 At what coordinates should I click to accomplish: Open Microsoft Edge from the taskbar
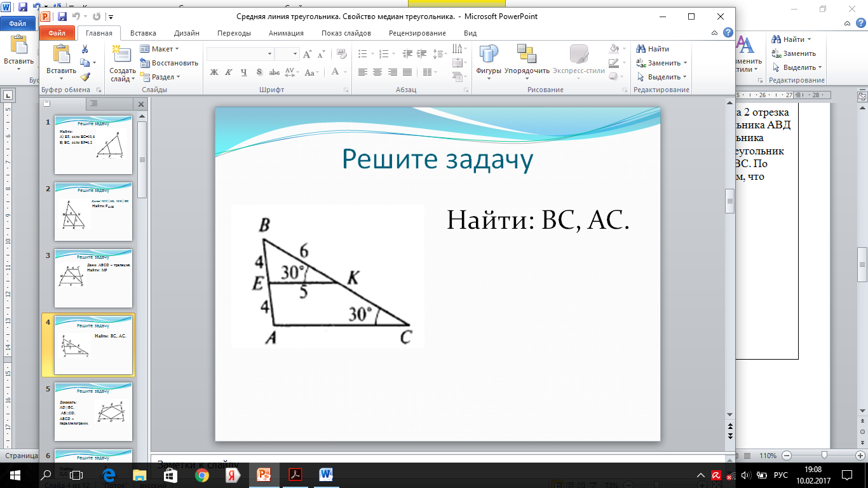[x=108, y=475]
